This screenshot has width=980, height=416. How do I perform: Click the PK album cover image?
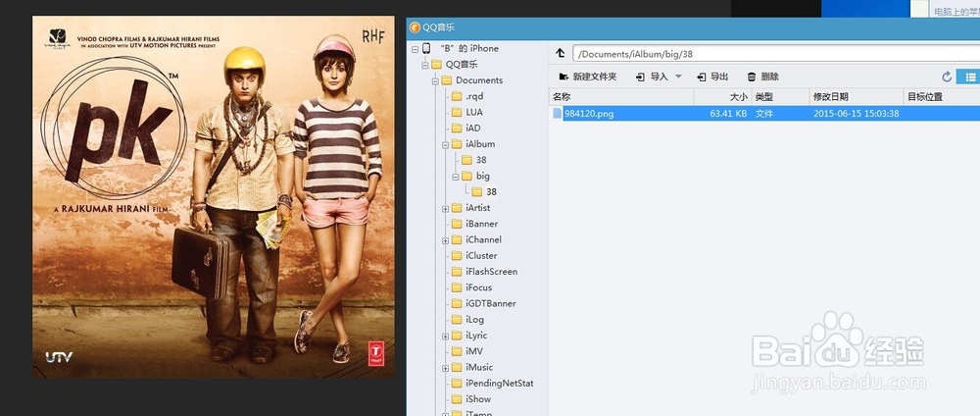tap(213, 197)
